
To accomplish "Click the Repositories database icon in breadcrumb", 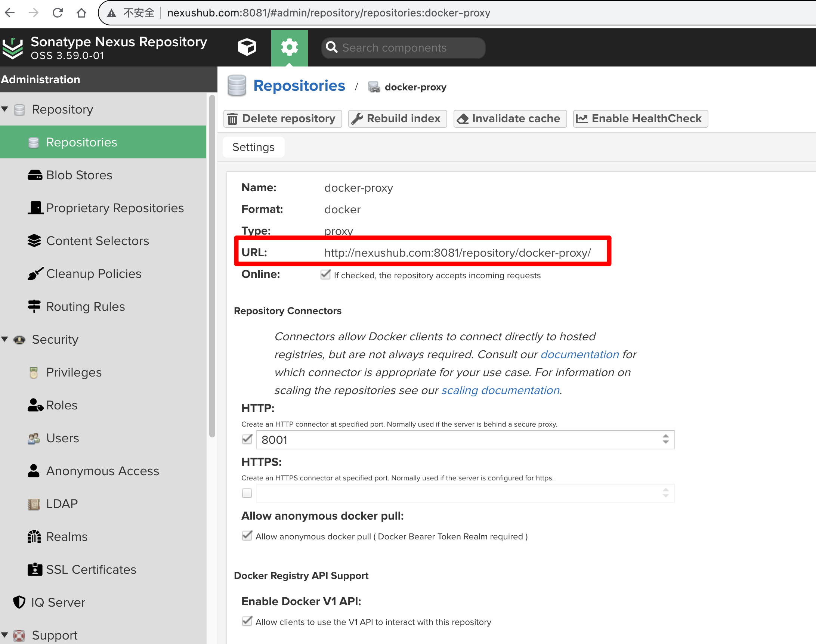I will tap(237, 86).
